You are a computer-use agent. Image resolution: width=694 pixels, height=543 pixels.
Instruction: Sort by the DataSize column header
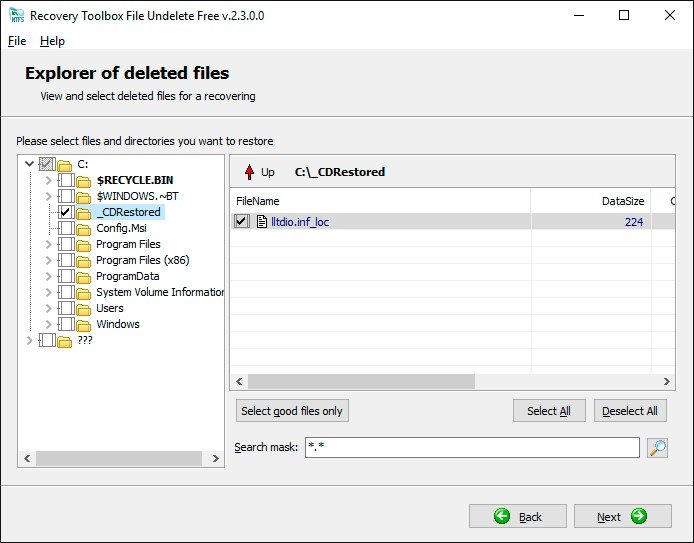click(591, 201)
